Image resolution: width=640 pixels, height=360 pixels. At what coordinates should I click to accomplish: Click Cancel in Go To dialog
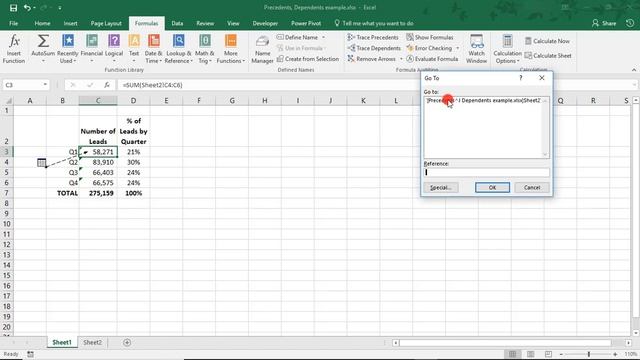(x=532, y=187)
